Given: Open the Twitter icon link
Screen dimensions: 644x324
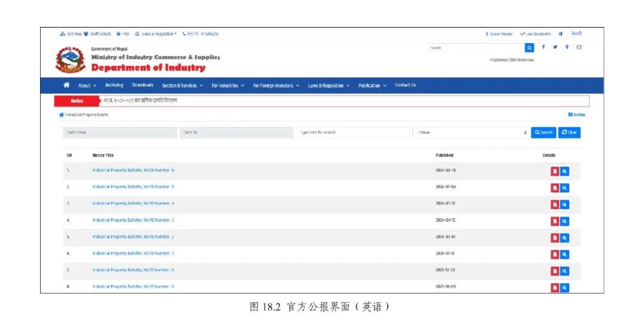Looking at the screenshot, I should [x=555, y=47].
